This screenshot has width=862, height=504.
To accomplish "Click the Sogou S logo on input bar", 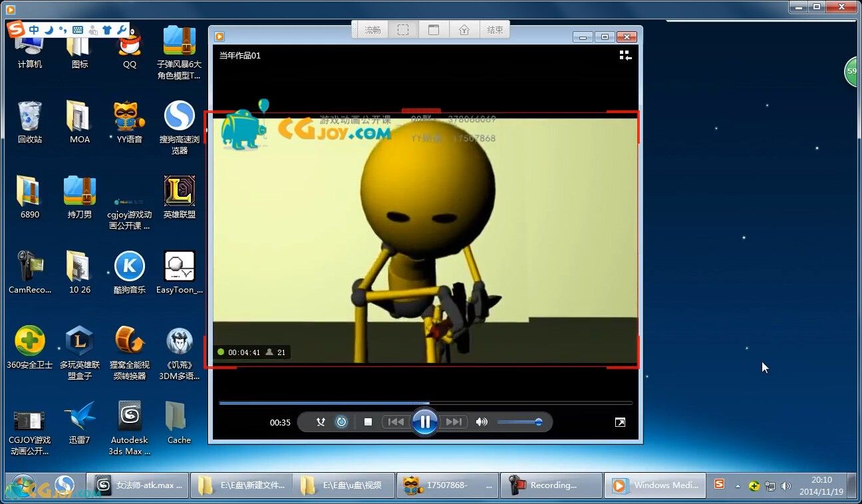I will click(16, 30).
